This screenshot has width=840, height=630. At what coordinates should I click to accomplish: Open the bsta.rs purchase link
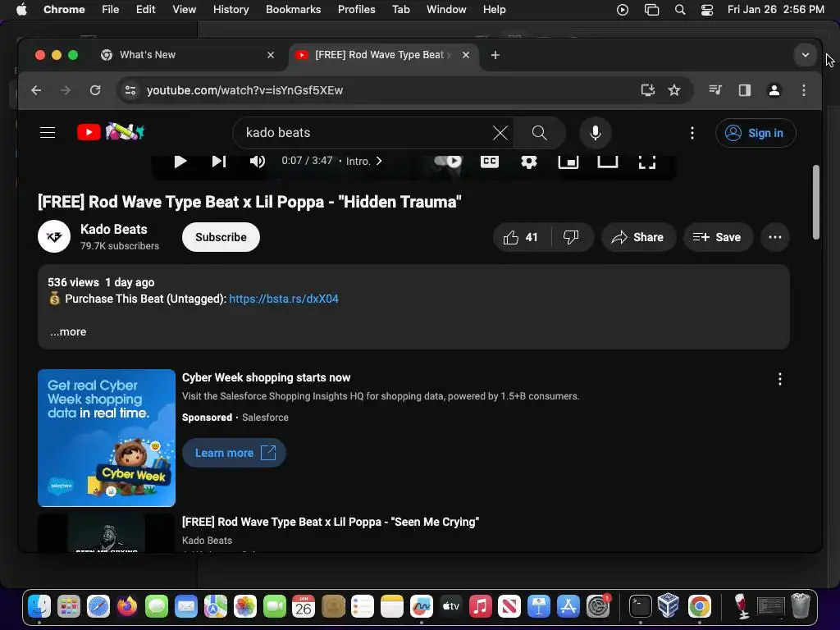[284, 299]
